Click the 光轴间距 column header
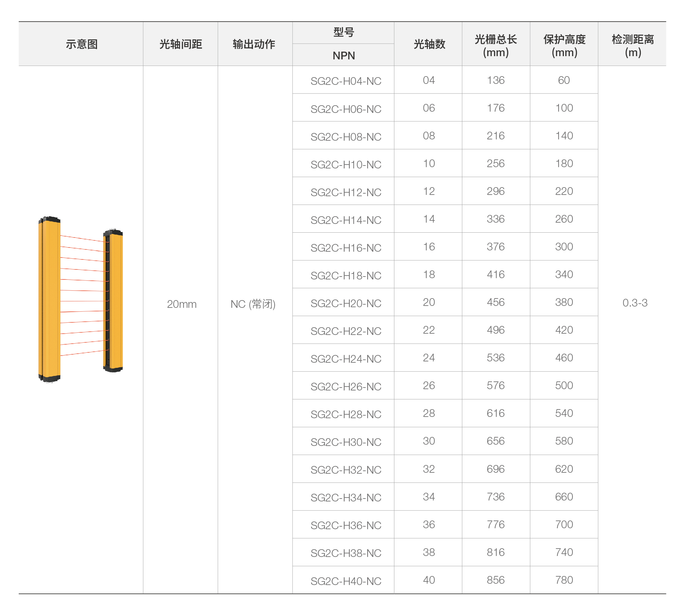 click(180, 44)
